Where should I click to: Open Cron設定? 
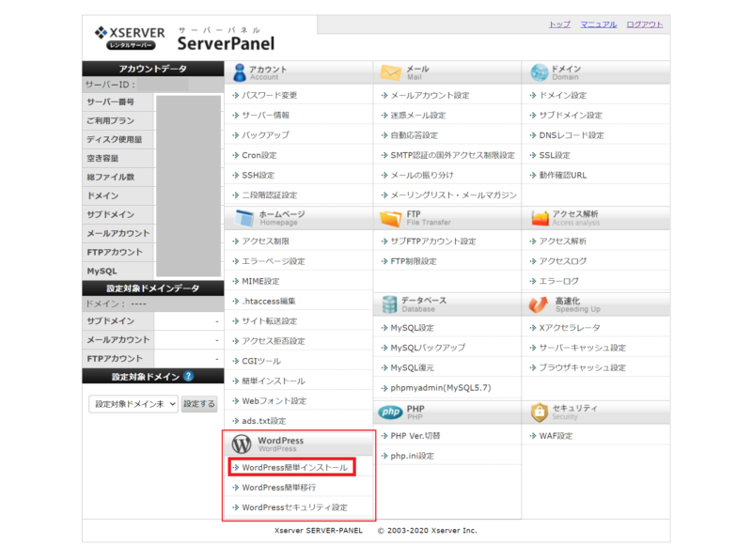(x=259, y=155)
